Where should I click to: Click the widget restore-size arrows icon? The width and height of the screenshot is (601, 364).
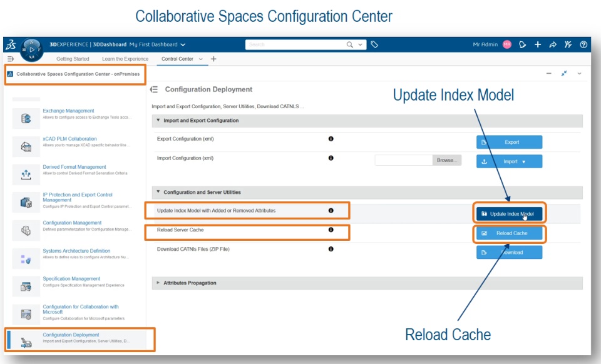pyautogui.click(x=564, y=74)
